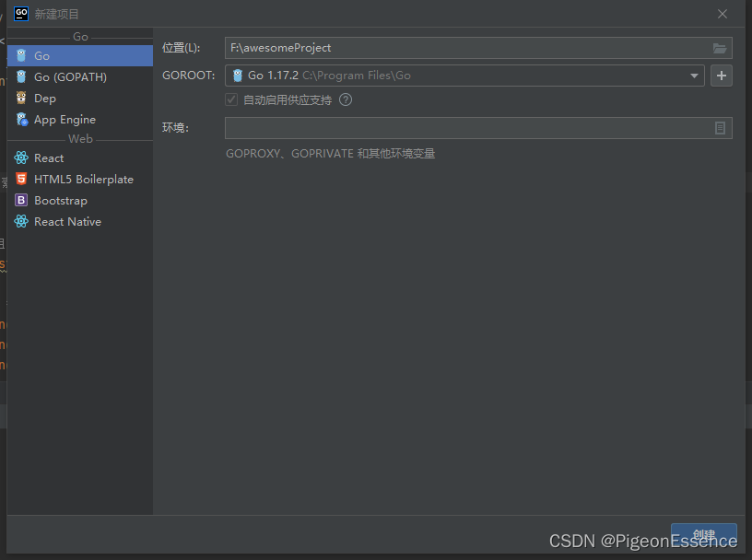The image size is (752, 560).
Task: Open the environment variables editor icon
Action: tap(720, 128)
